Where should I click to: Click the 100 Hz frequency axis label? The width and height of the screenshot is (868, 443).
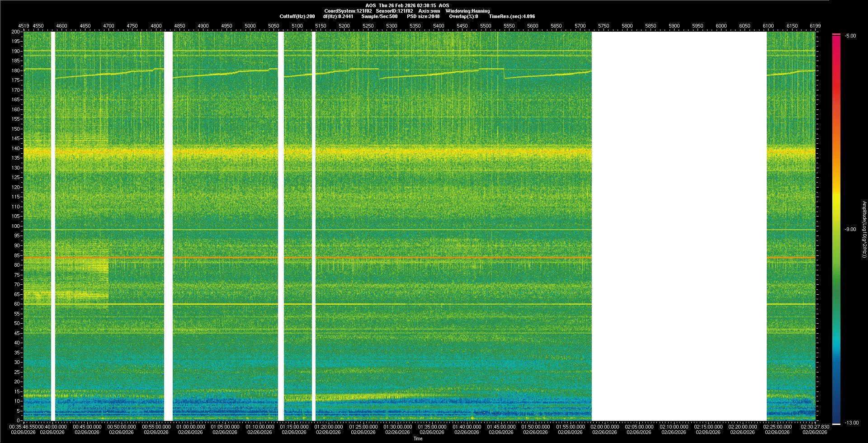click(x=15, y=226)
